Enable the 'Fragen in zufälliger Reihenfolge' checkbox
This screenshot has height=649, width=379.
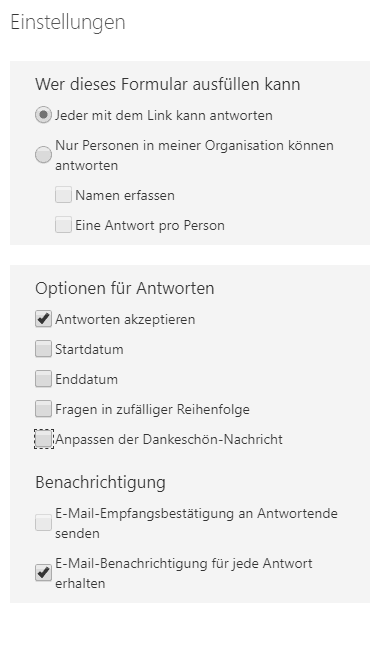tap(43, 409)
